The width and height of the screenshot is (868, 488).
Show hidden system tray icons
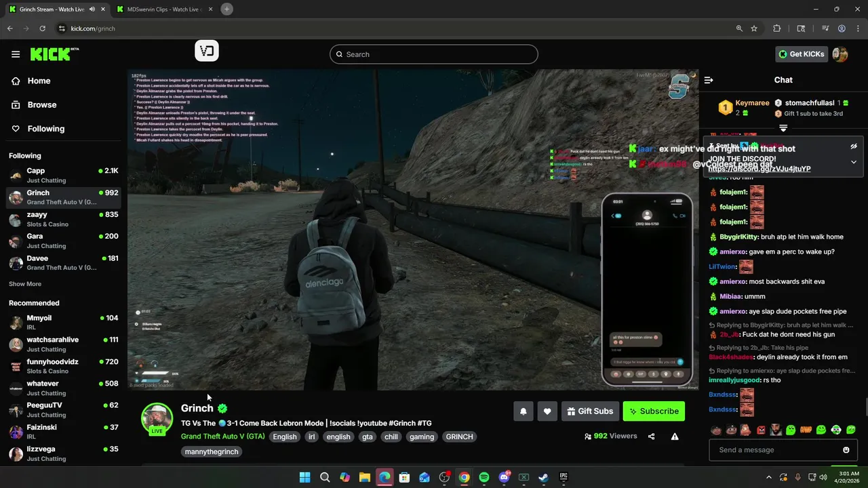coord(769,477)
